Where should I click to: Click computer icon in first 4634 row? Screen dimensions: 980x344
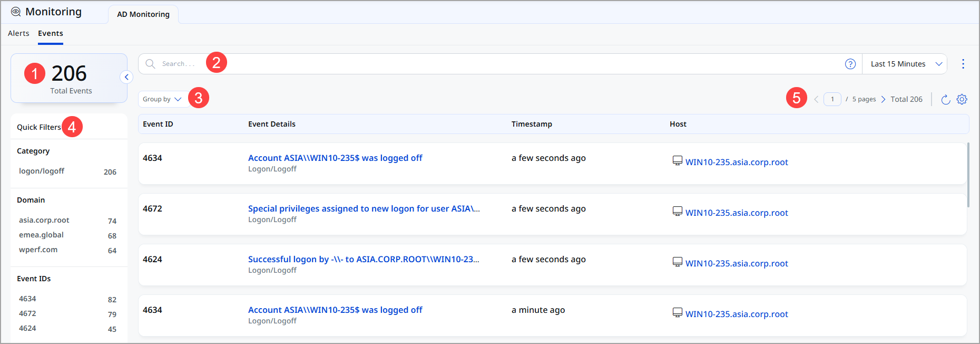click(678, 160)
